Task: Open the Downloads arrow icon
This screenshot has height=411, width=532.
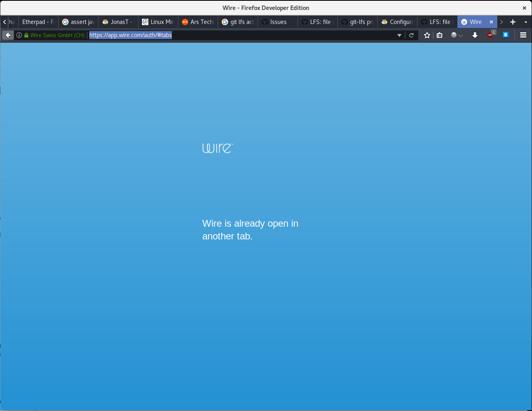Action: (x=475, y=35)
